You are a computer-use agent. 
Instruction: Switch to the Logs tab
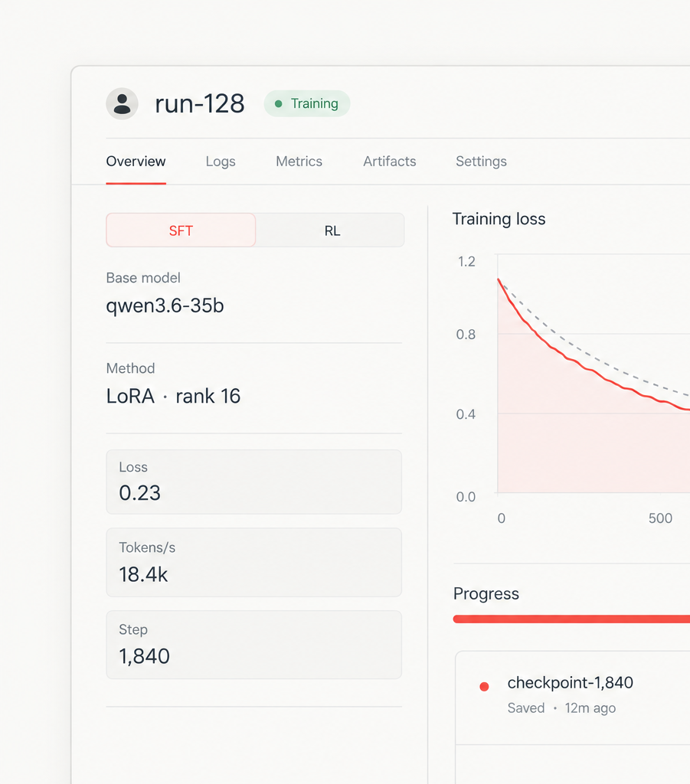point(221,162)
